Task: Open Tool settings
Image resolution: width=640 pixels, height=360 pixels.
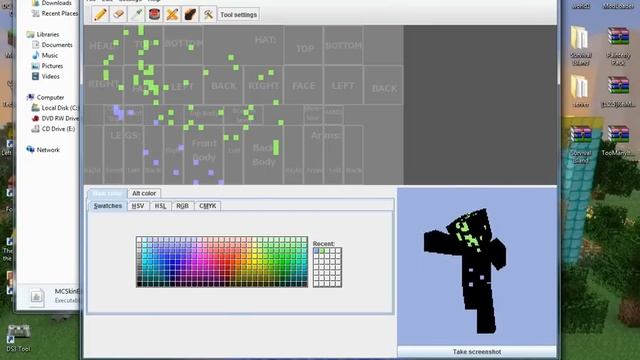Action: click(x=238, y=15)
